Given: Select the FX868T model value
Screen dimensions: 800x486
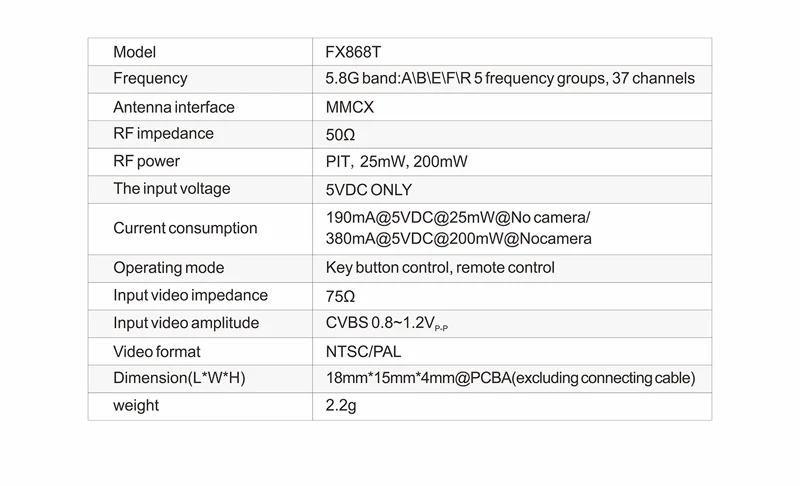Looking at the screenshot, I should [353, 52].
